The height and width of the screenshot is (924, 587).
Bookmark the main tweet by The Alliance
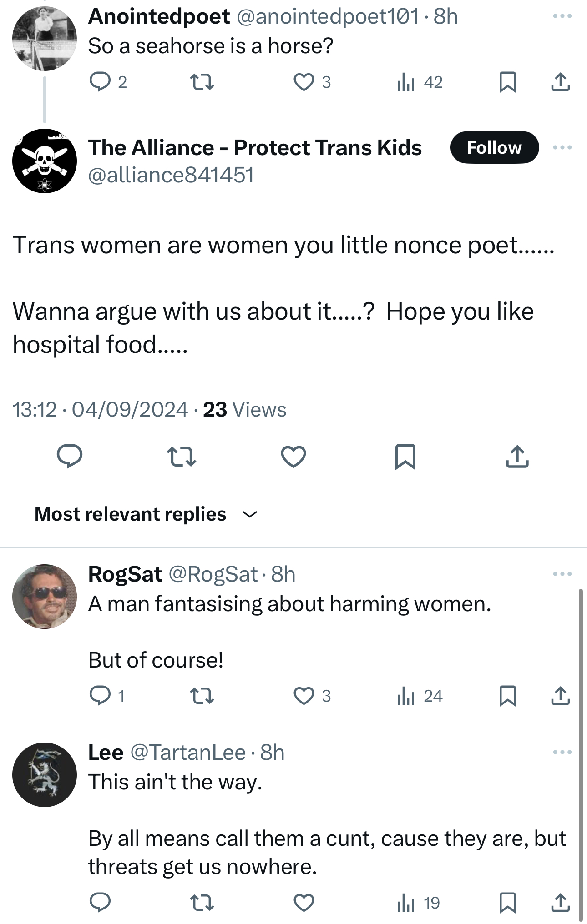click(x=405, y=457)
